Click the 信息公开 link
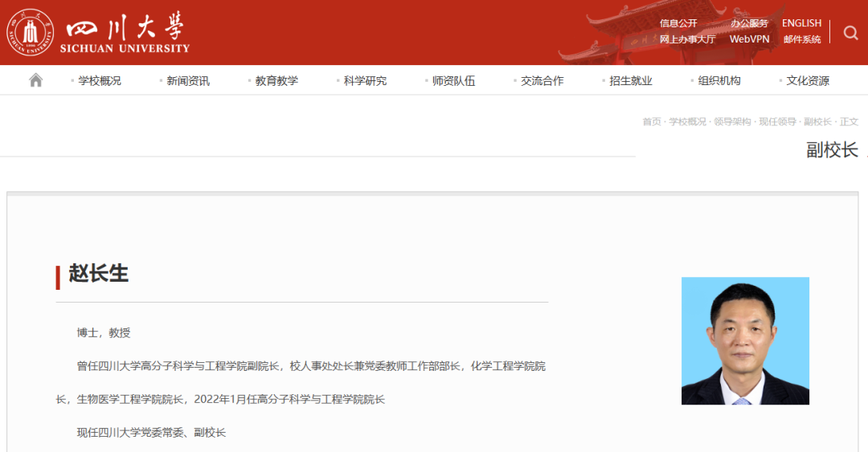 (678, 23)
